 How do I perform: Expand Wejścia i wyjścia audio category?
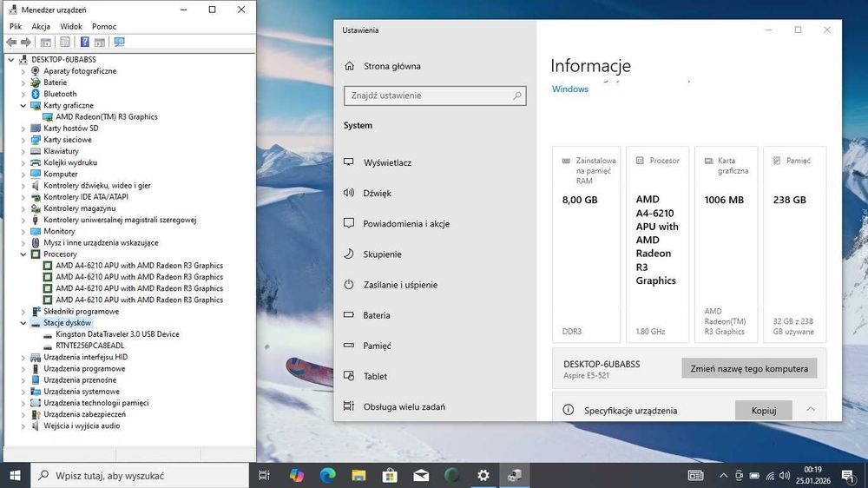(x=23, y=426)
